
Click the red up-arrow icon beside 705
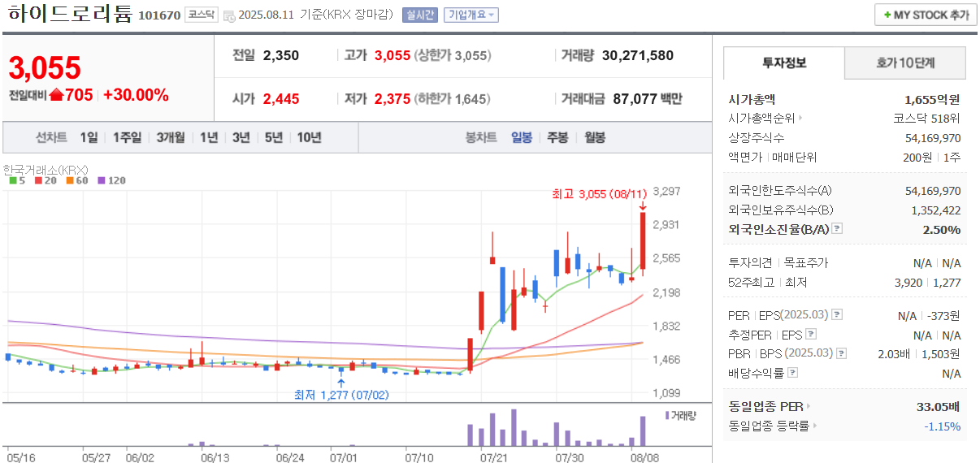[57, 95]
